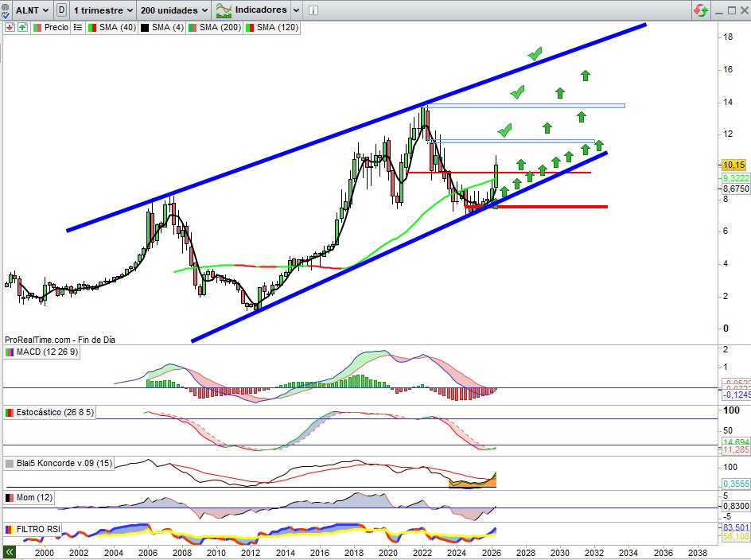751x560 pixels.
Task: Click the list icon next to Precio
Action: tap(78, 27)
